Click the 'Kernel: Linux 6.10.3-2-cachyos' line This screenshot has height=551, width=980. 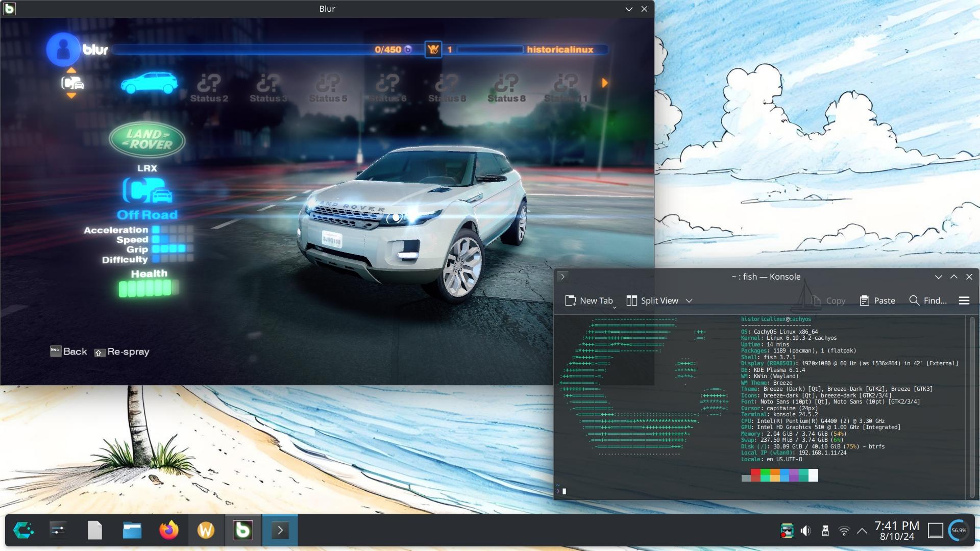point(789,338)
